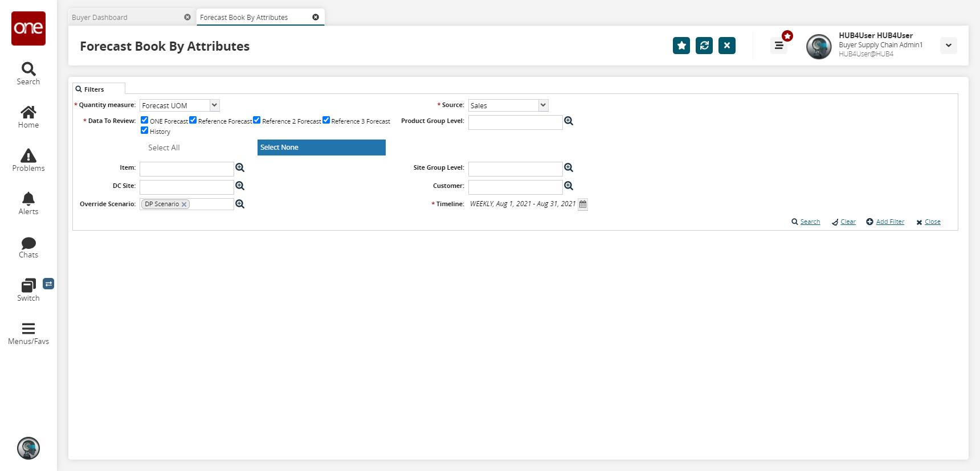Click the Timeline date range text
Viewport: 980px width, 471px height.
click(x=522, y=204)
